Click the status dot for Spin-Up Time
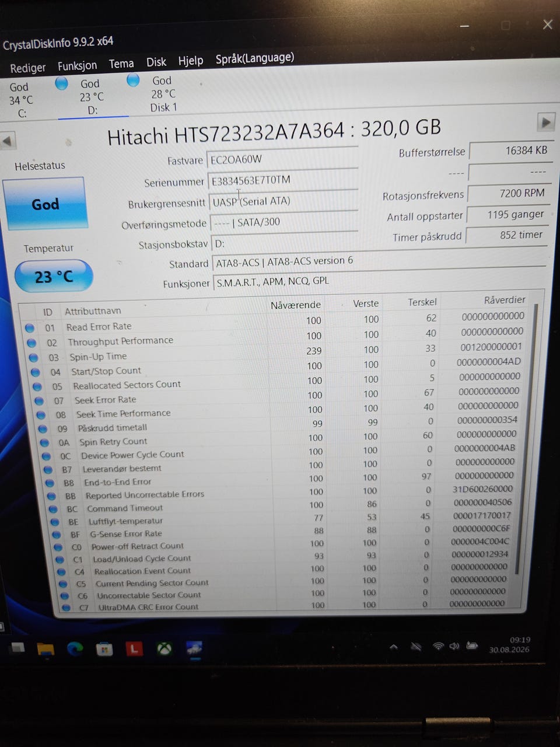Viewport: 560px width, 747px height. pyautogui.click(x=33, y=358)
